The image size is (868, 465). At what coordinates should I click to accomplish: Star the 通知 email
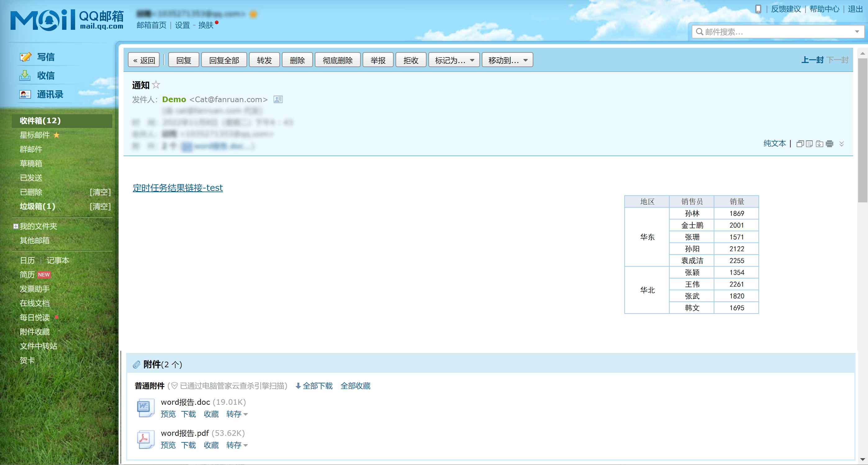156,84
